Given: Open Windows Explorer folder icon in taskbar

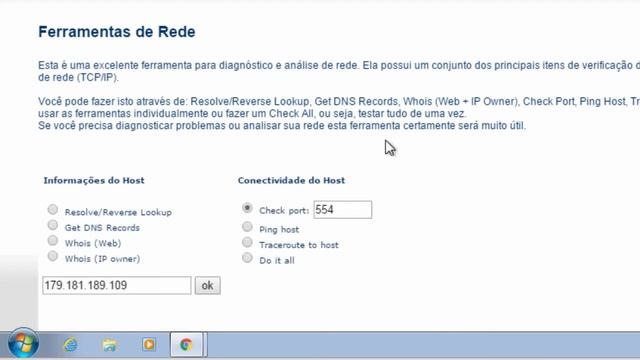Looking at the screenshot, I should click(109, 345).
